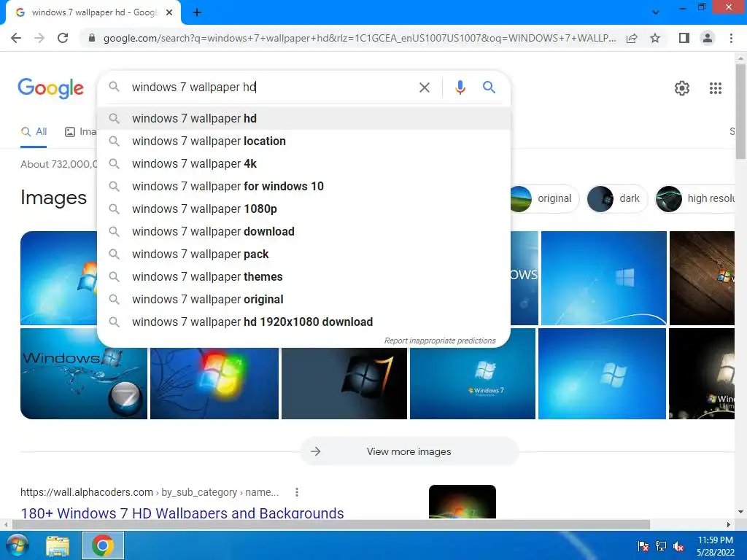Screen dimensions: 747x560
Task: Choose suggestion for windows 10
Action: pos(303,186)
